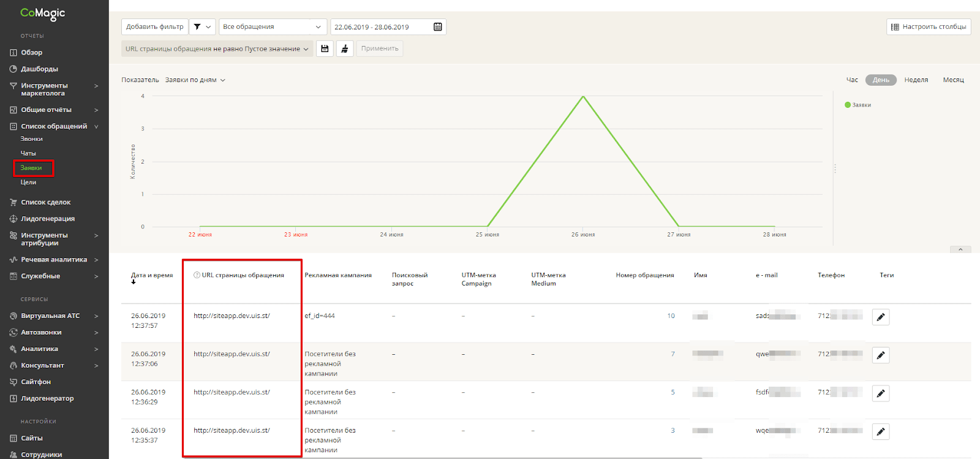Viewport: 980px width, 459px height.
Task: Click the CoMagic logo
Action: [x=42, y=13]
